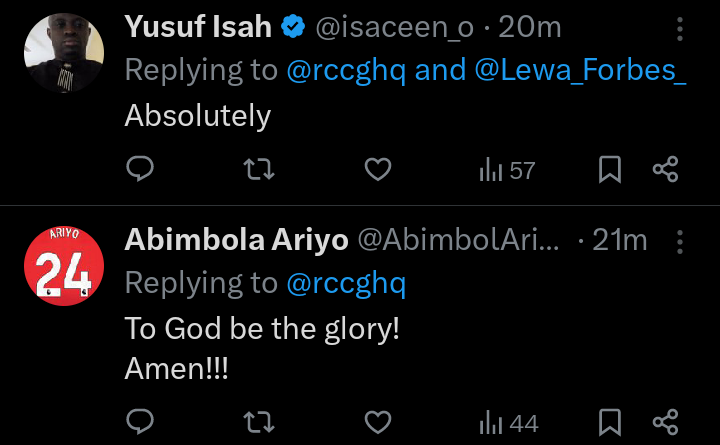This screenshot has width=720, height=445.
Task: Open @rccghq link in Abimbola's reply
Action: [346, 283]
